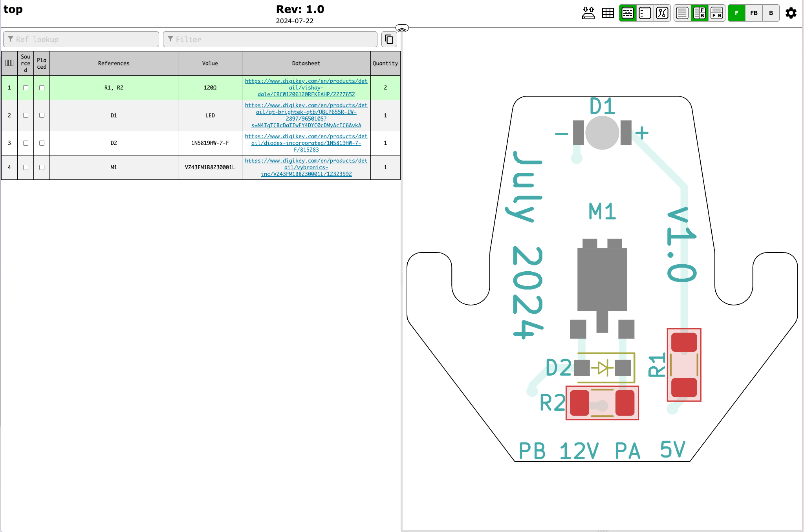The image size is (804, 532).
Task: Tick Placed checkbox for D1
Action: click(x=42, y=115)
